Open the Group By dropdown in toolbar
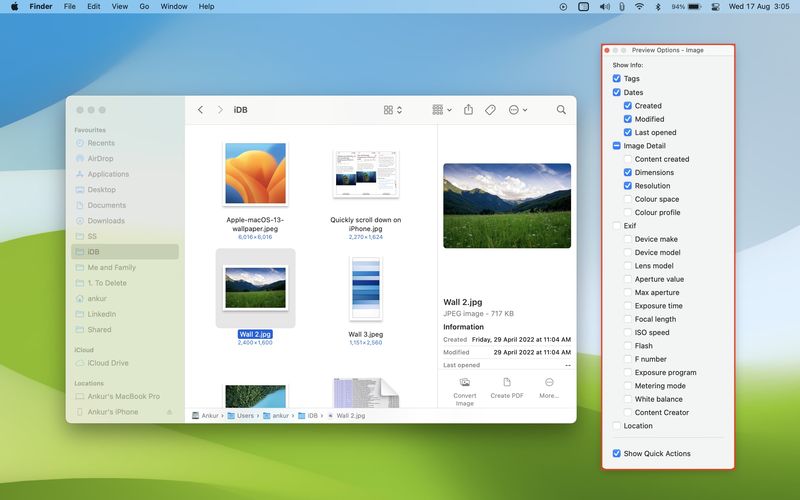 [x=442, y=110]
